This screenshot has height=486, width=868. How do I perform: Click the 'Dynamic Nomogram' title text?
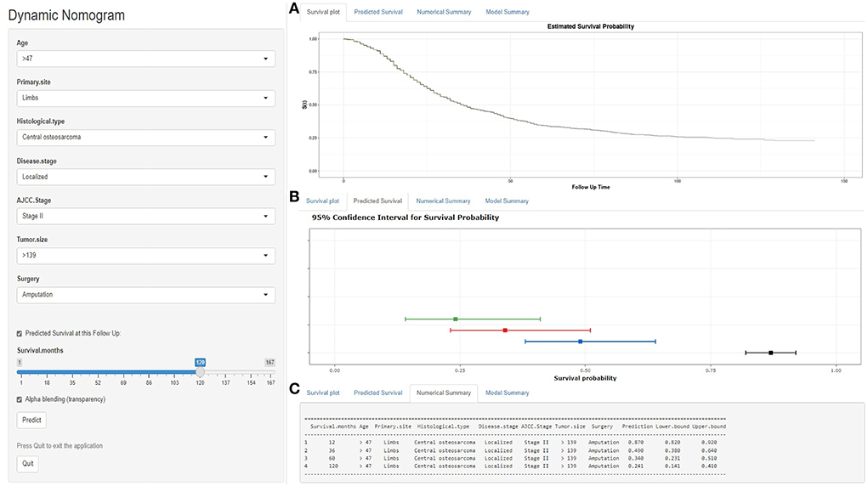pyautogui.click(x=66, y=15)
